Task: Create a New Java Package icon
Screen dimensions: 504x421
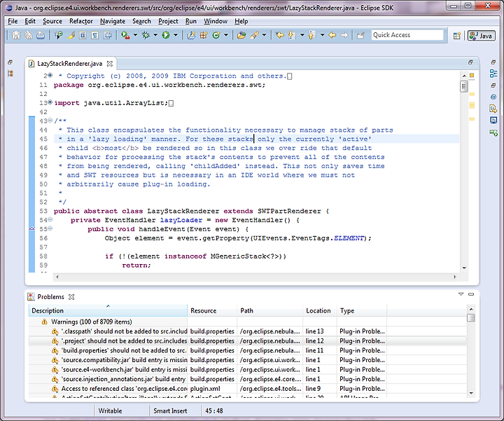Action: 204,35
